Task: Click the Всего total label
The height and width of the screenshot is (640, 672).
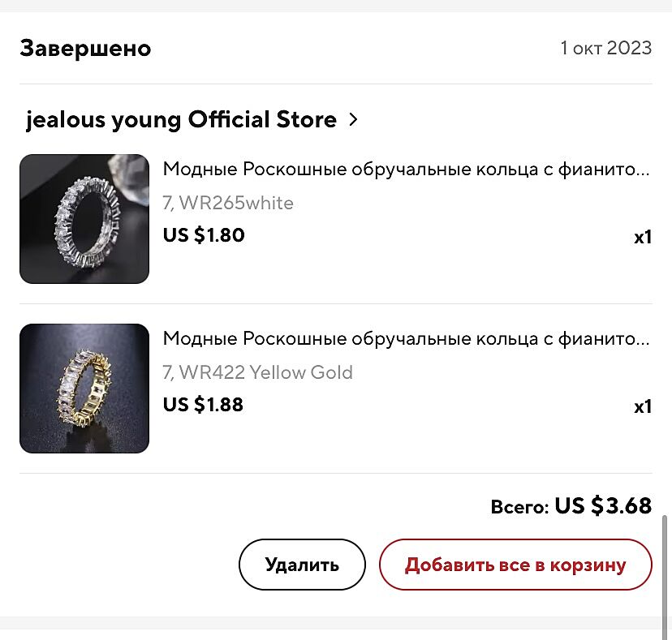Action: point(519,507)
